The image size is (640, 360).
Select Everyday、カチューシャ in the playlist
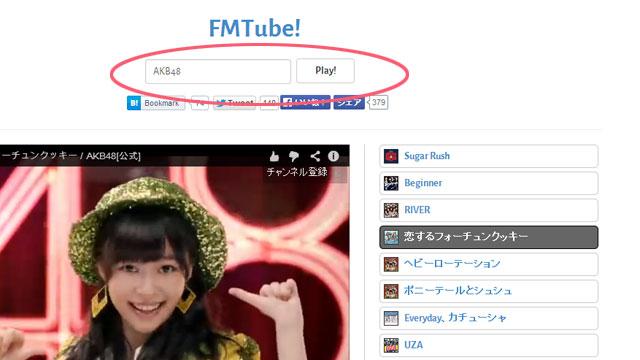click(489, 318)
